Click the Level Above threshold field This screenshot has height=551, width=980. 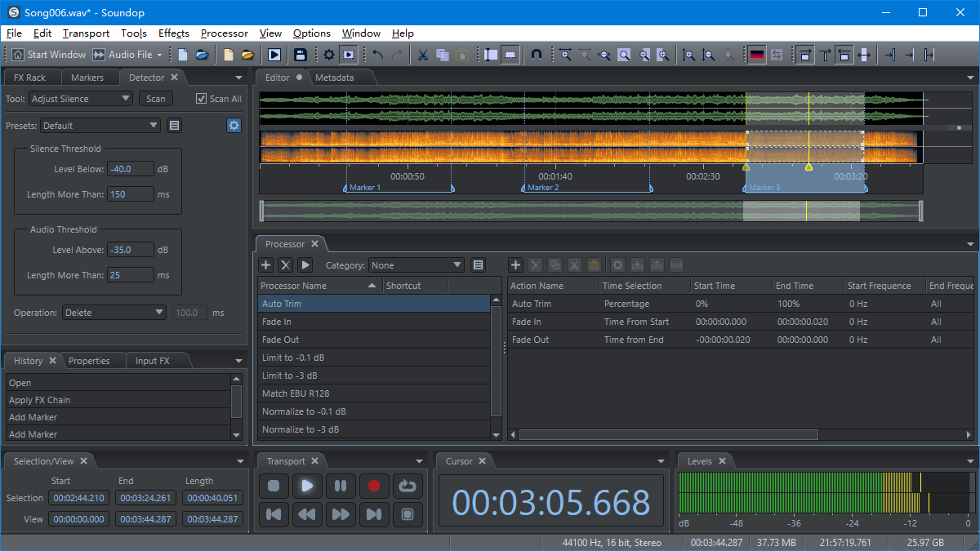pos(131,250)
